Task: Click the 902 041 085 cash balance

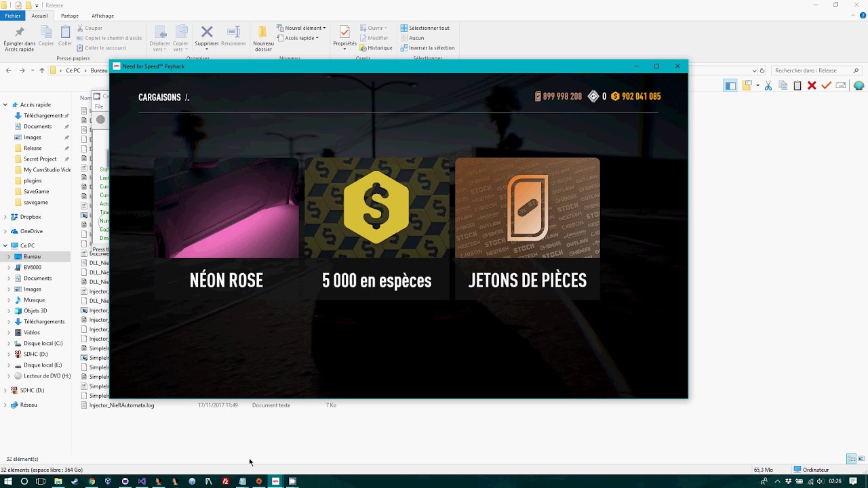Action: pyautogui.click(x=635, y=96)
